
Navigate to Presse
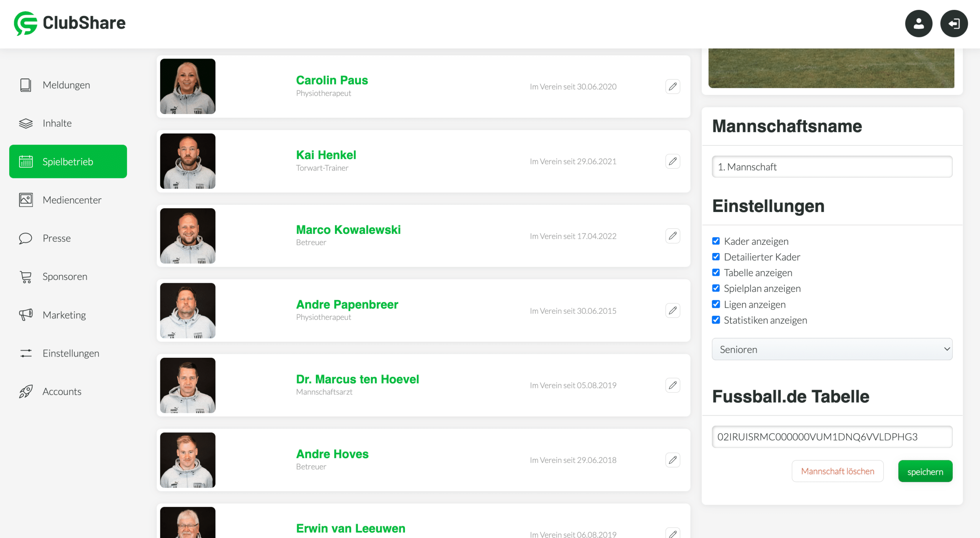[68, 238]
